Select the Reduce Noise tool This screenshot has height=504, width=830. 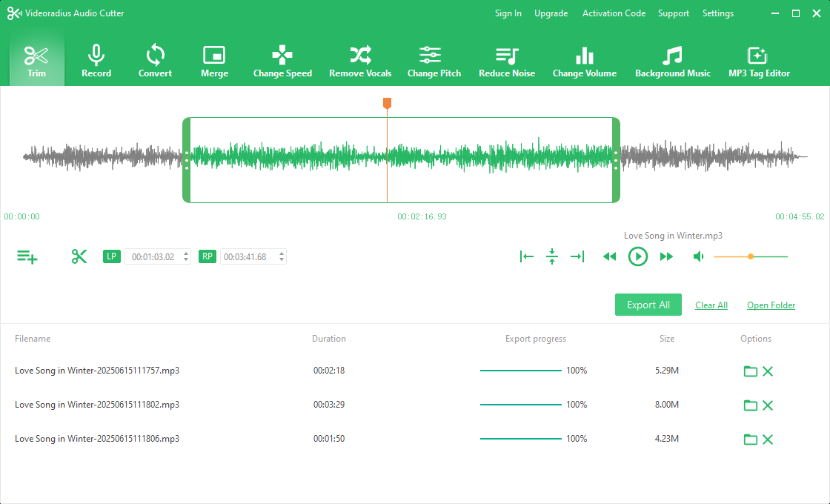click(507, 61)
